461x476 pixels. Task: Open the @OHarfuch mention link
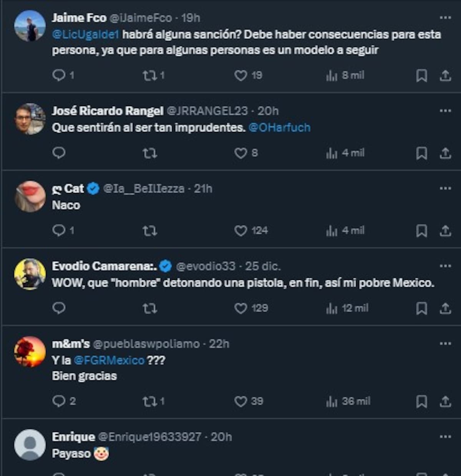pyautogui.click(x=279, y=127)
